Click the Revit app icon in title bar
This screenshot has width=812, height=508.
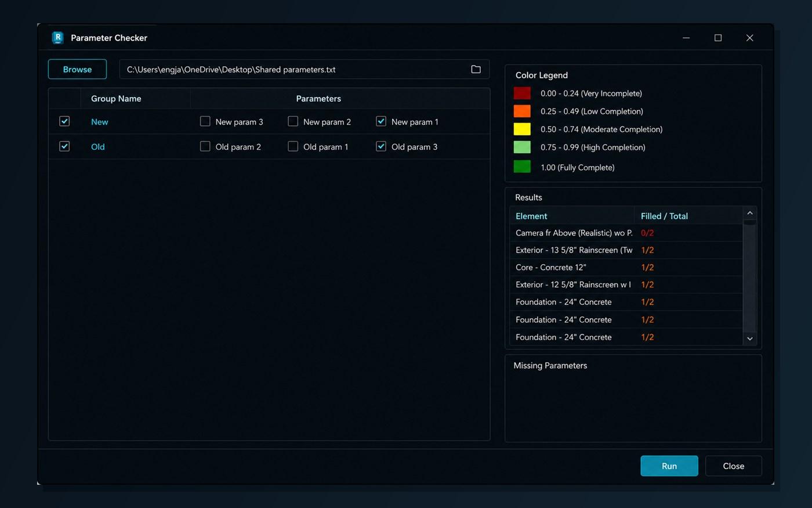pyautogui.click(x=57, y=38)
